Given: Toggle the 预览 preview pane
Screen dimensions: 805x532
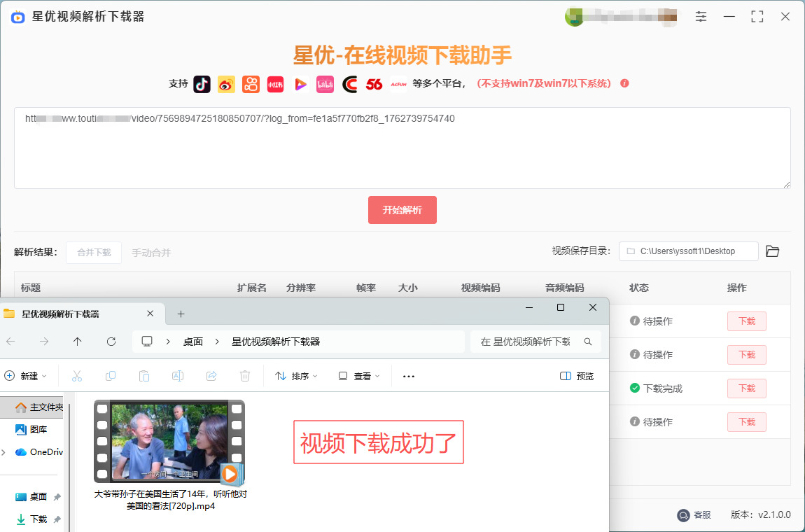Looking at the screenshot, I should (577, 377).
